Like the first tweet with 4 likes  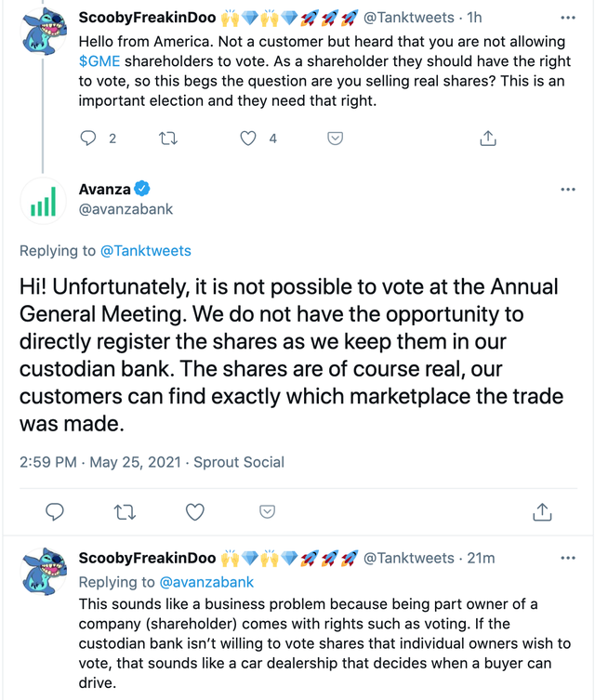[248, 139]
